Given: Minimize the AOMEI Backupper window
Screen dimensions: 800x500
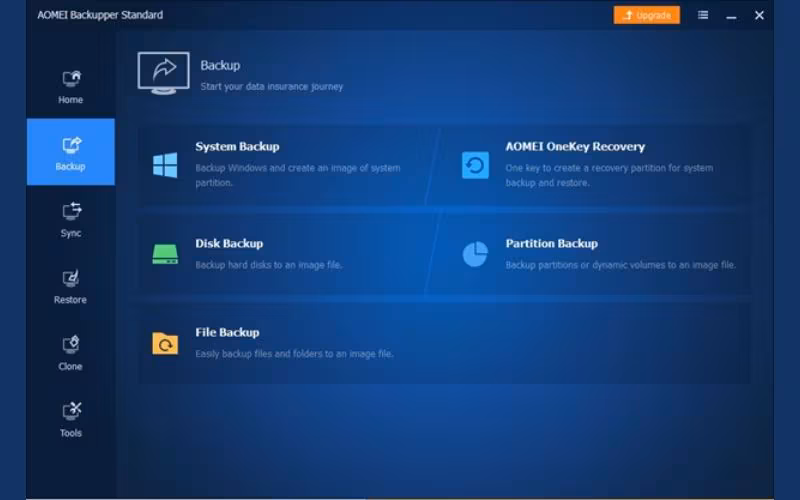Looking at the screenshot, I should [x=731, y=16].
